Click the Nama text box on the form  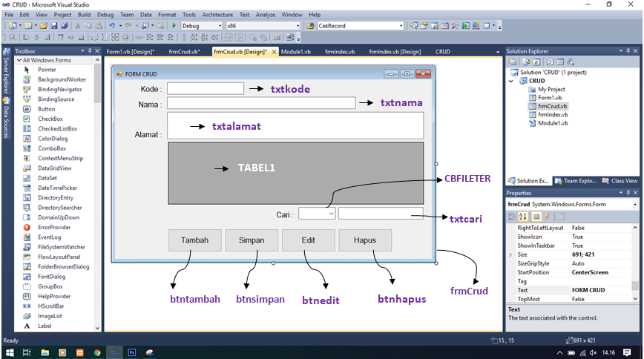click(x=261, y=103)
